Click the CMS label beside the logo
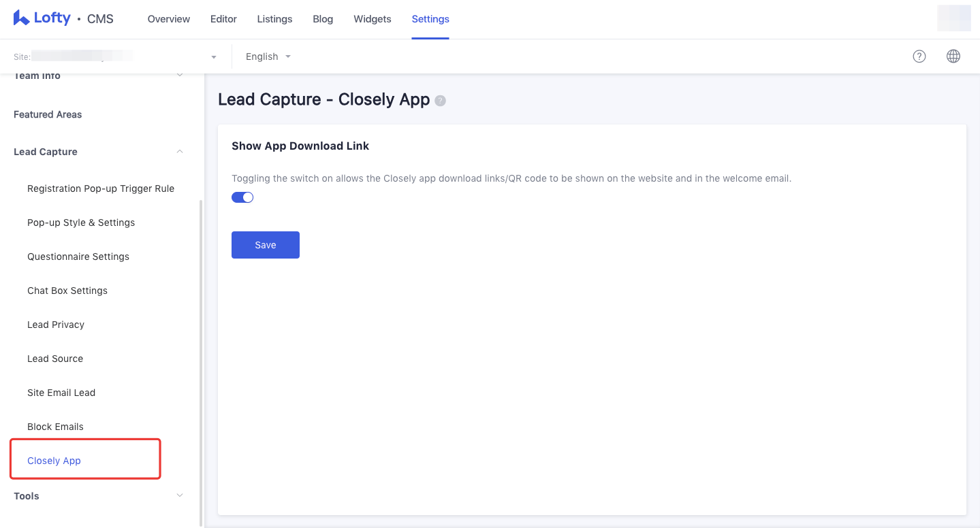This screenshot has width=980, height=528. coord(100,19)
